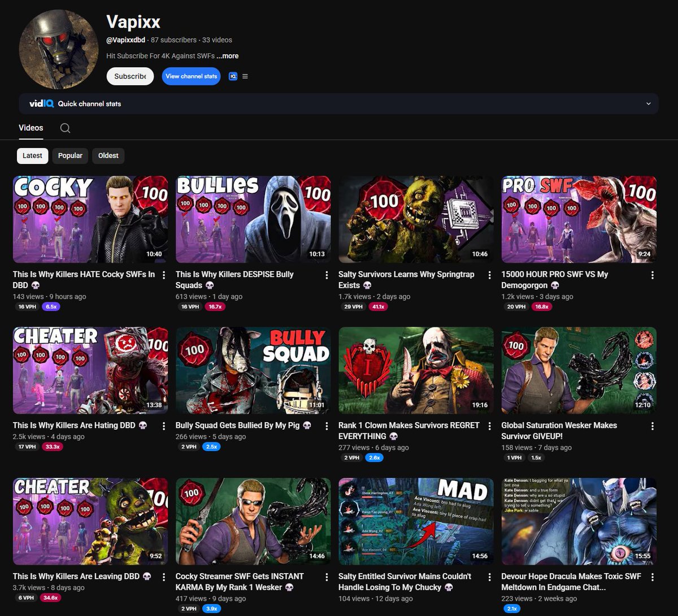Open options menu for Rank 1 Clown video
The height and width of the screenshot is (616, 678).
[489, 426]
